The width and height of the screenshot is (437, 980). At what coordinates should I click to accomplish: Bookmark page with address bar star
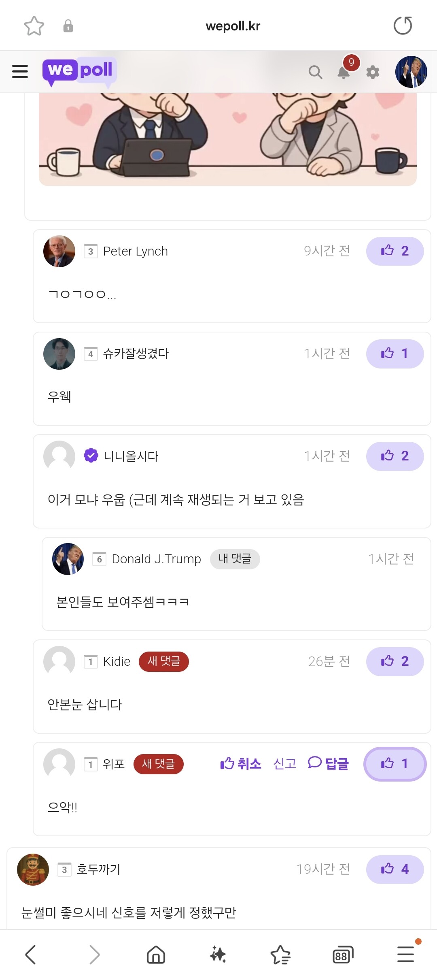(34, 26)
